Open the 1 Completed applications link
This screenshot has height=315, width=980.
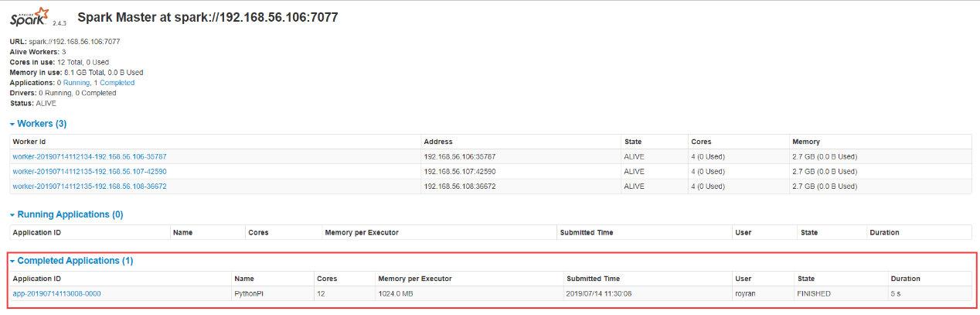tap(114, 83)
